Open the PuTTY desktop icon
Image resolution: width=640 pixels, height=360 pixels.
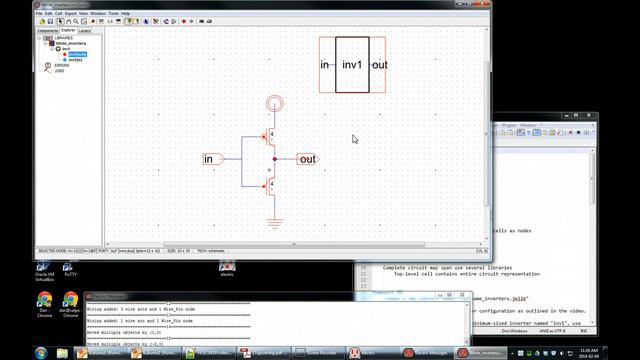pos(70,270)
